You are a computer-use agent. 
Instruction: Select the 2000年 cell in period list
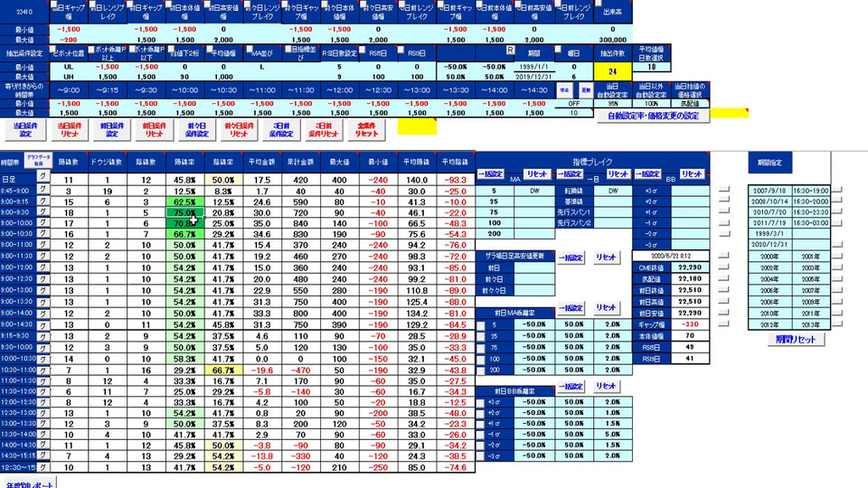tap(769, 257)
